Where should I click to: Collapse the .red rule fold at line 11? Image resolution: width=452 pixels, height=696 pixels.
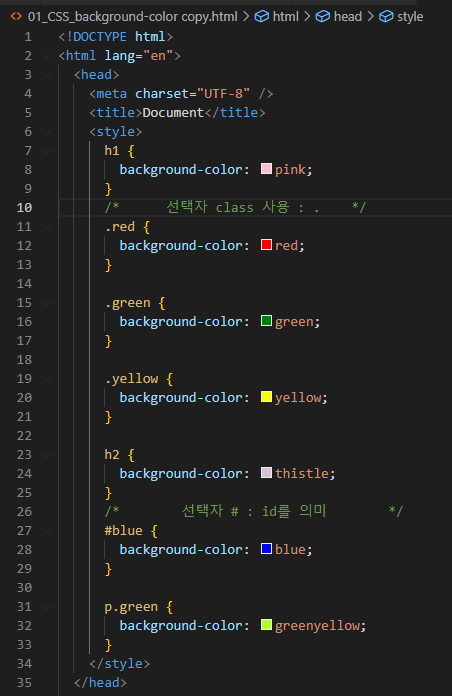(x=47, y=227)
